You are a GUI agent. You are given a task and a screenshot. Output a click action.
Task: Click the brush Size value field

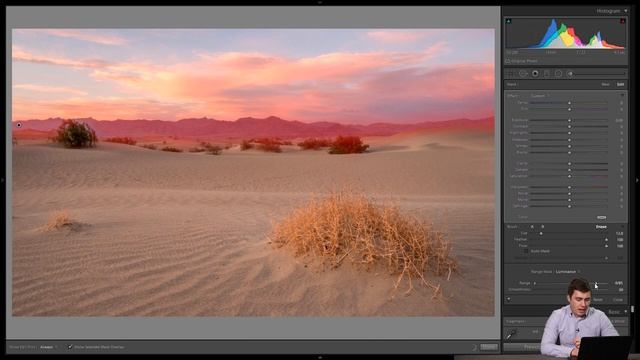tap(620, 233)
